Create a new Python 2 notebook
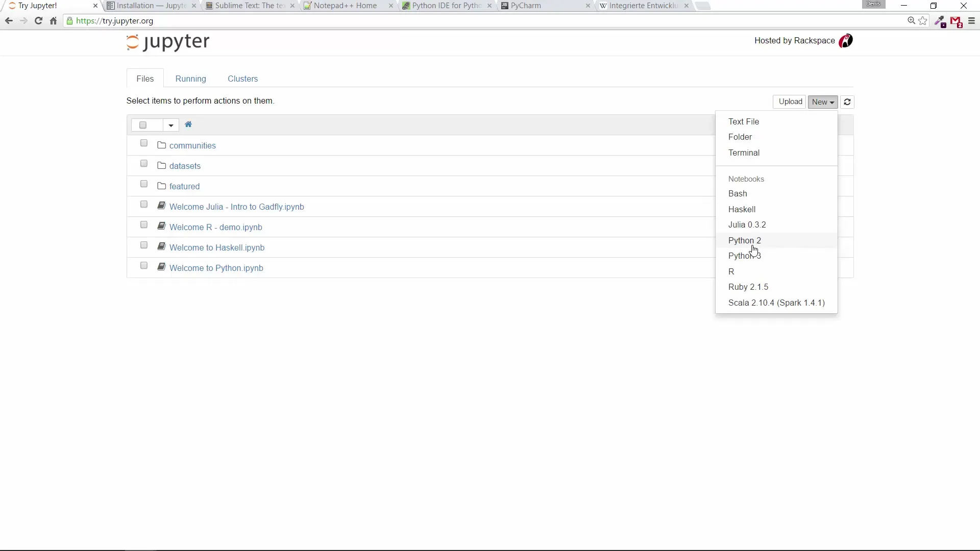 776,240
